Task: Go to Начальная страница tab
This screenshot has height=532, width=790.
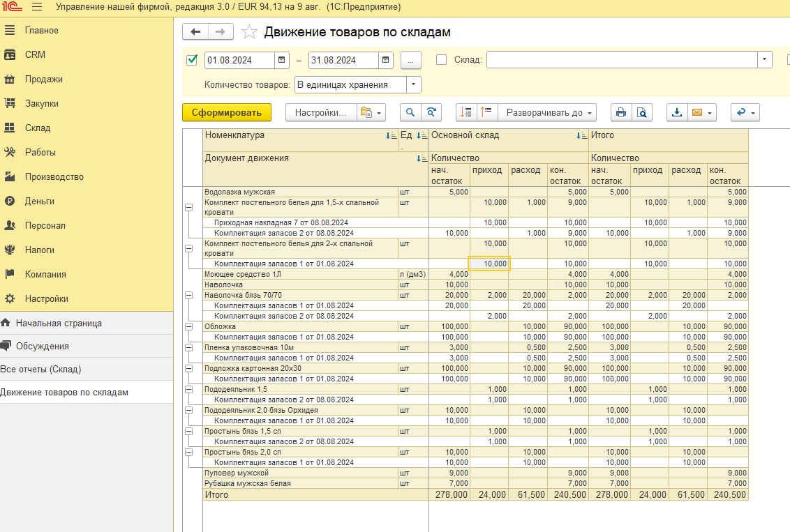Action: coord(87,323)
